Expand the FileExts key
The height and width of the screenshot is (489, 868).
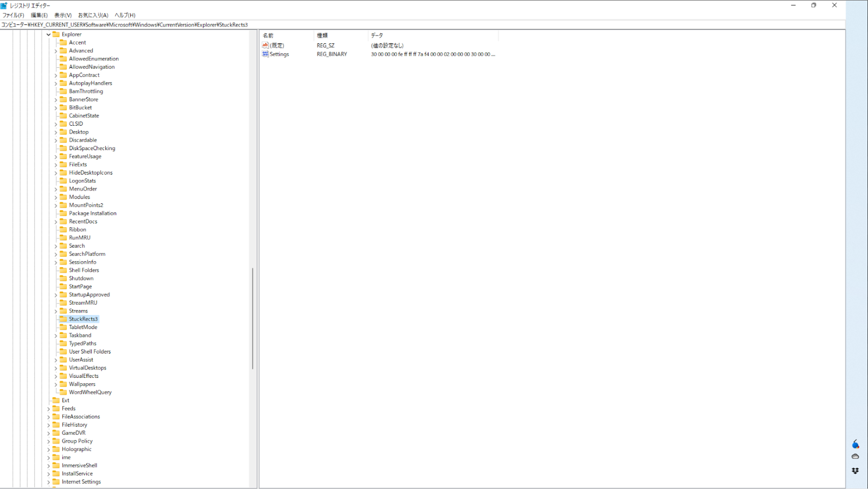click(x=56, y=165)
